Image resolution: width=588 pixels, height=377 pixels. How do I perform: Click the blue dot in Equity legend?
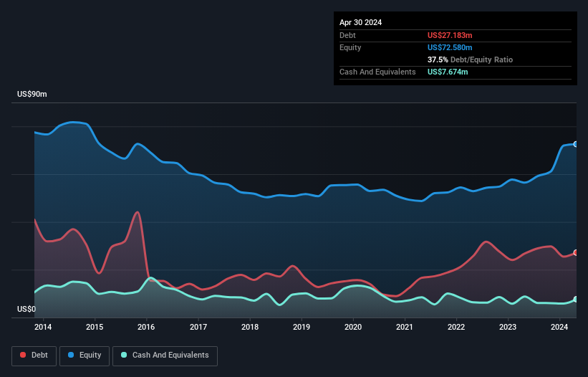click(x=71, y=355)
